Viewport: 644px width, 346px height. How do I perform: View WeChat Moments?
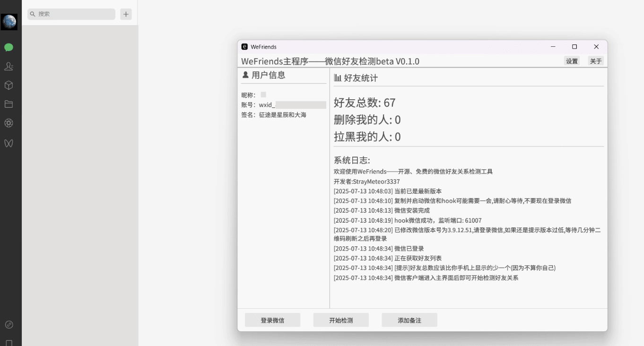coord(9,123)
